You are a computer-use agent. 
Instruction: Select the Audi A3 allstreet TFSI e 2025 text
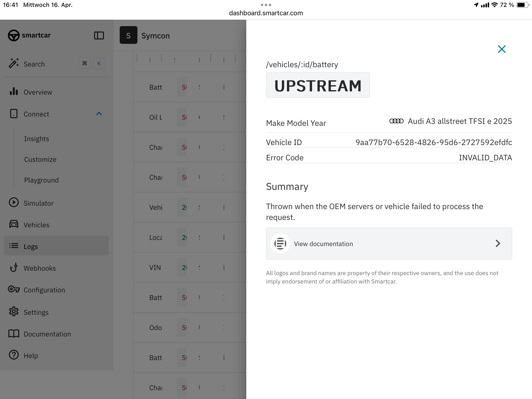(460, 121)
